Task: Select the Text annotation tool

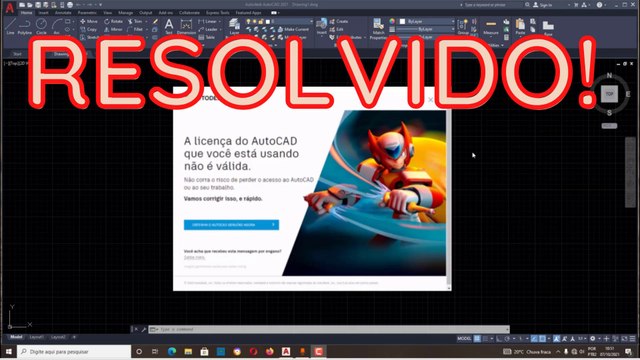Action: click(169, 26)
